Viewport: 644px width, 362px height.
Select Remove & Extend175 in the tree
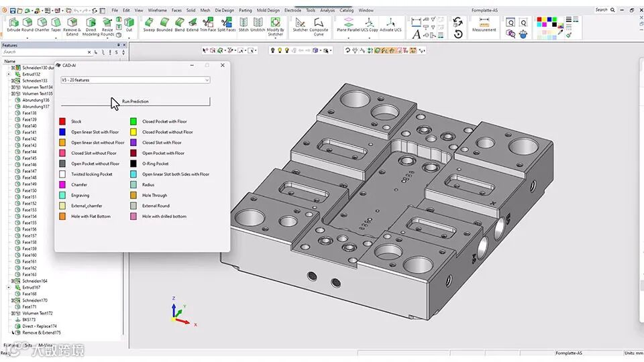coord(41,333)
